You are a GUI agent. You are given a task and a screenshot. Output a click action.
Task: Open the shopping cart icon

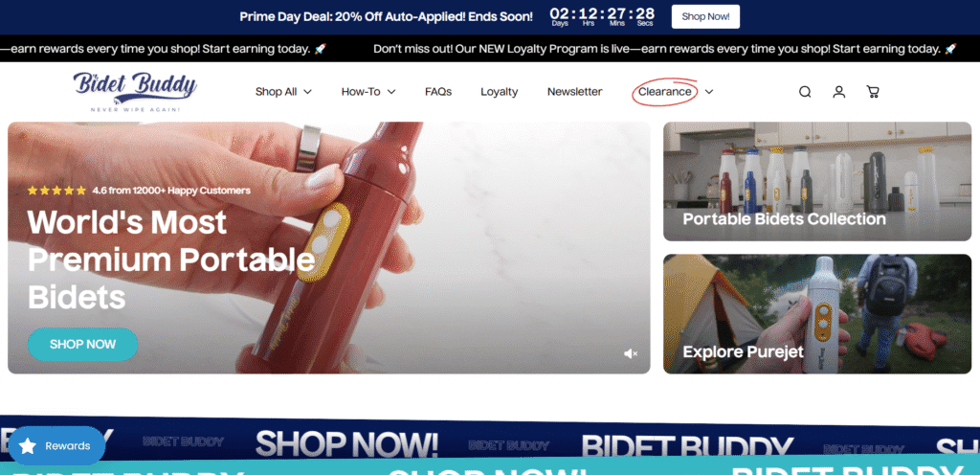[873, 92]
